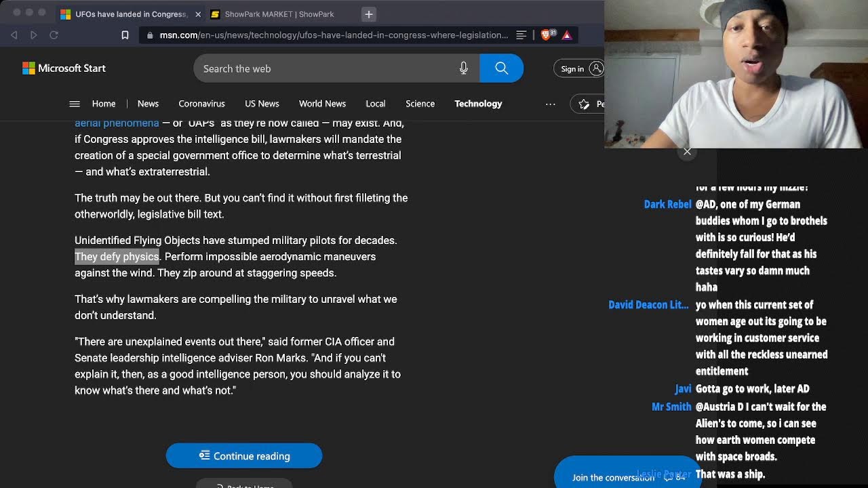Click chat username Mr Smith

click(671, 407)
